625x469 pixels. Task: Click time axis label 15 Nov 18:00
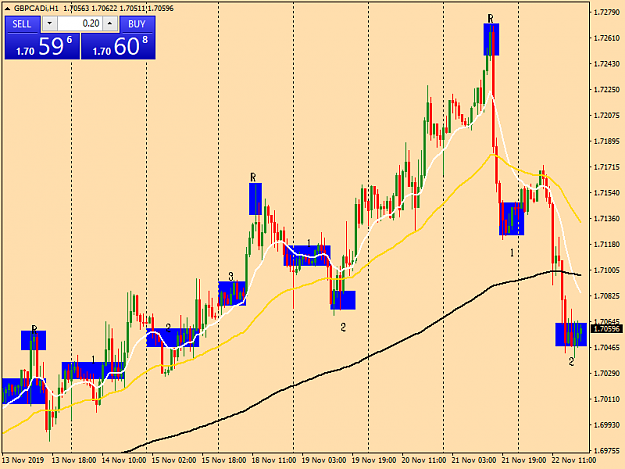pos(224,460)
